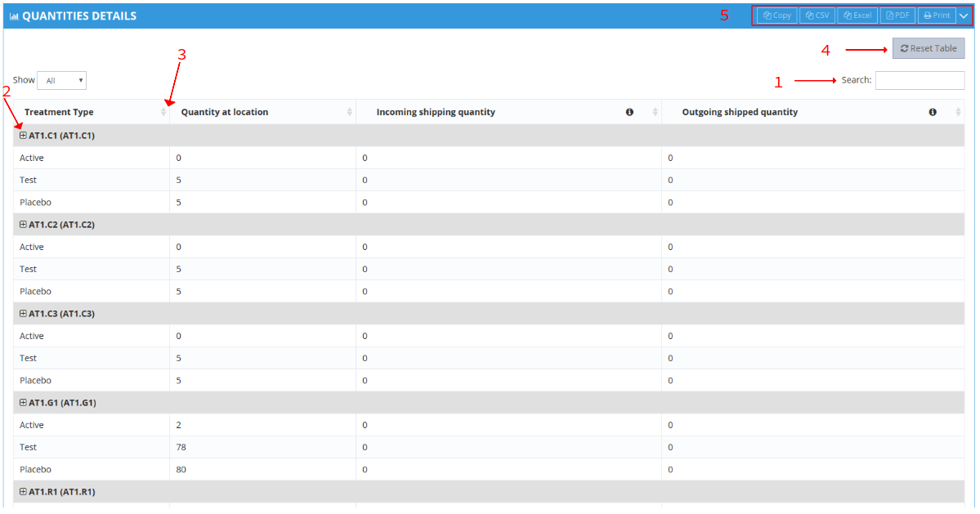This screenshot has height=514, width=980.
Task: Export table to Excel
Action: point(857,16)
